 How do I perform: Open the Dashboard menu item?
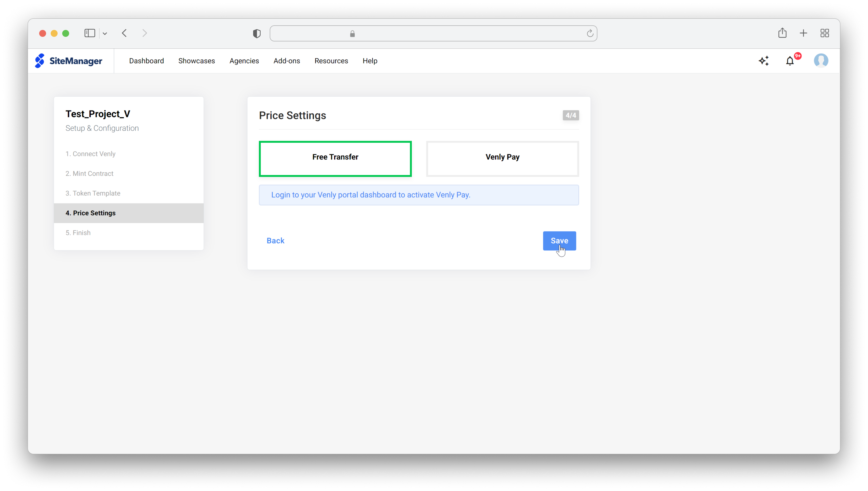[147, 61]
